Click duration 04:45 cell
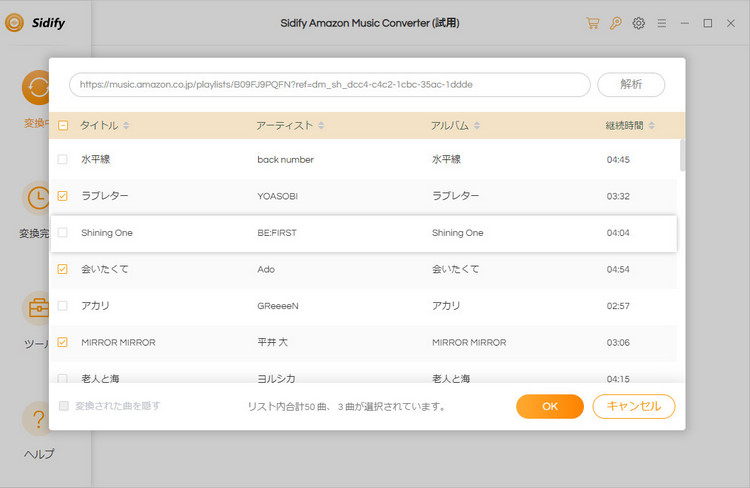Viewport: 750px width, 488px height. (x=618, y=160)
